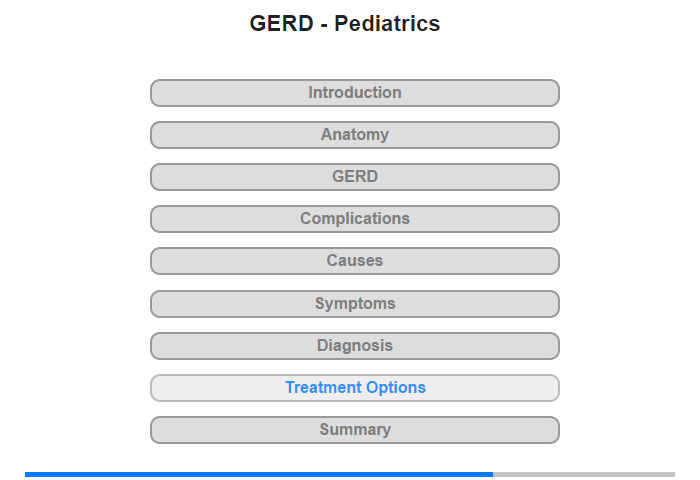Click the blue Treatment Options text label
This screenshot has width=700, height=480.
(x=355, y=387)
